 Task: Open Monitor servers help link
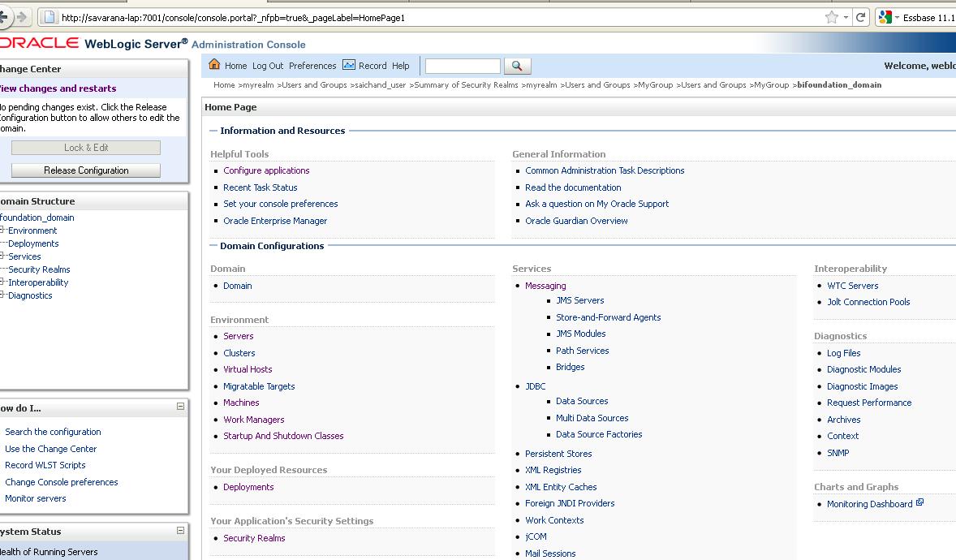click(36, 498)
